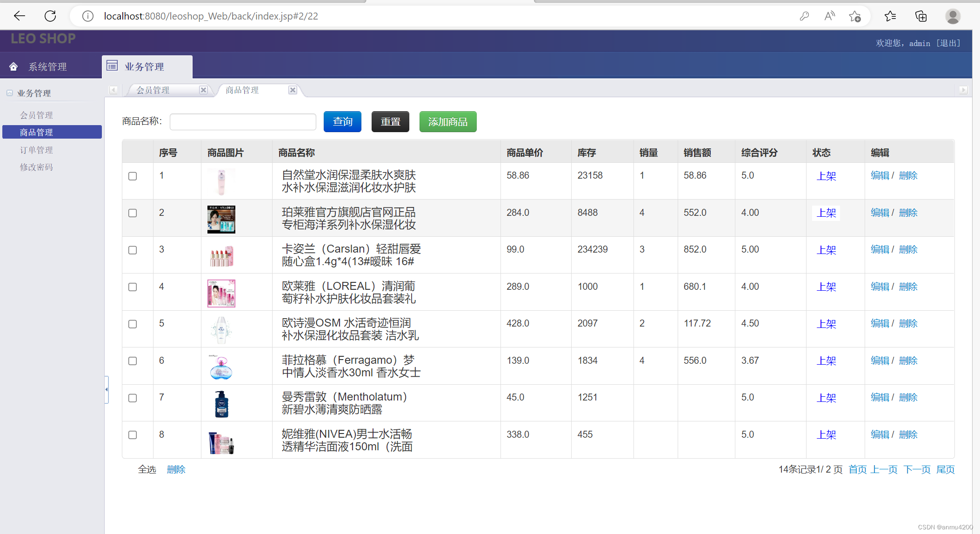Open the favorites list icon

(x=890, y=16)
